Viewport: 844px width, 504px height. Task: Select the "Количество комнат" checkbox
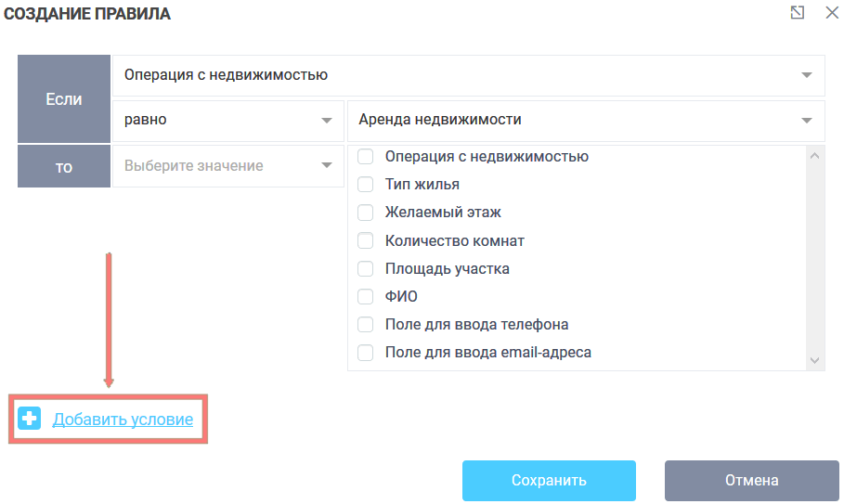click(366, 240)
